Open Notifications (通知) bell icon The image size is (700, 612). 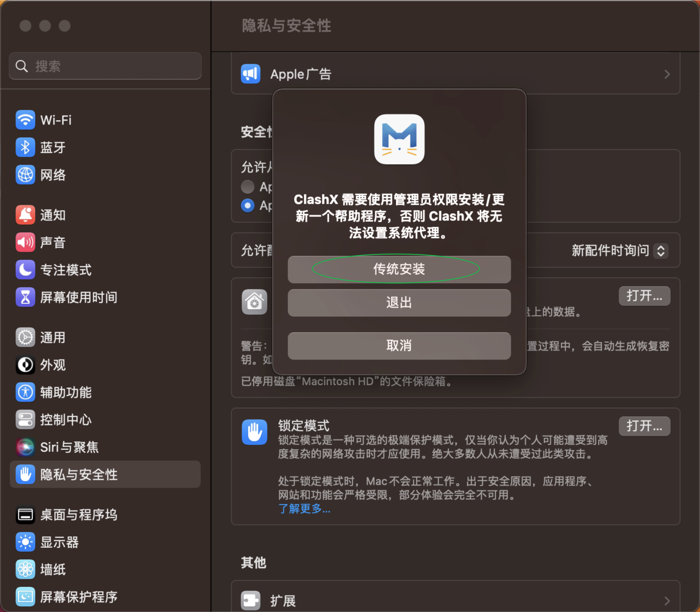pyautogui.click(x=25, y=215)
